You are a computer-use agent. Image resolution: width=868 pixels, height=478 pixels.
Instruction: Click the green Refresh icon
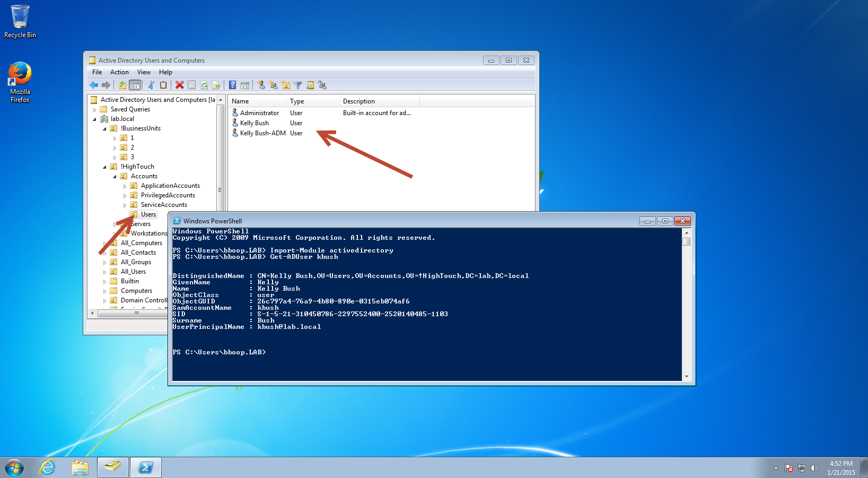click(204, 85)
